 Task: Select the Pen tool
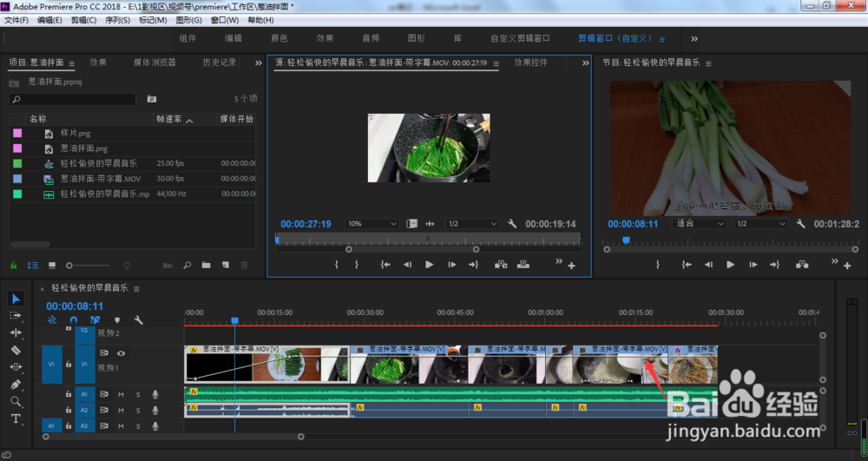tap(16, 384)
